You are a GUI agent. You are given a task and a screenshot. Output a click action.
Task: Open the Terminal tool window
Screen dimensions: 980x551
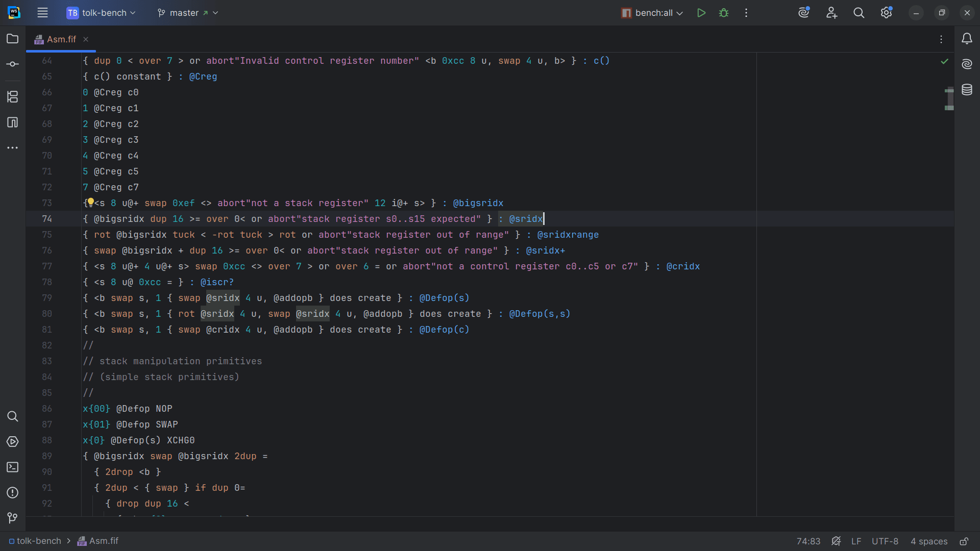coord(13,467)
